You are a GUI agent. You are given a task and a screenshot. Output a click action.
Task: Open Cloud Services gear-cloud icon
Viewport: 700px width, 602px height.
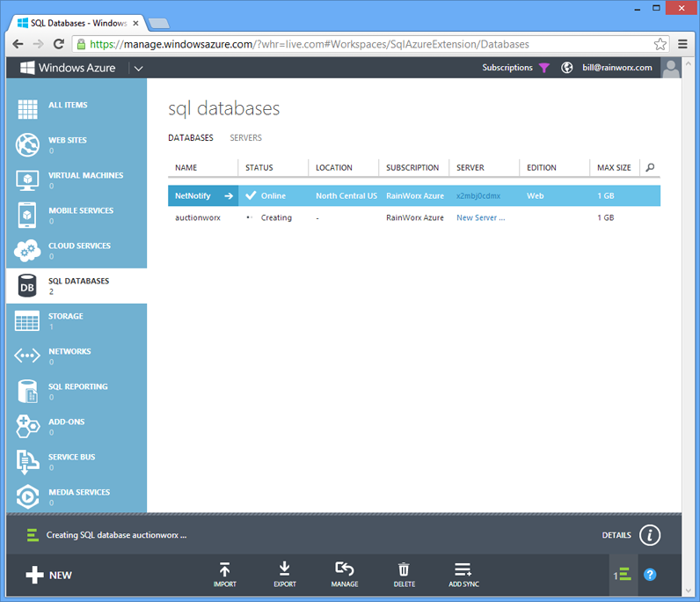(x=27, y=250)
